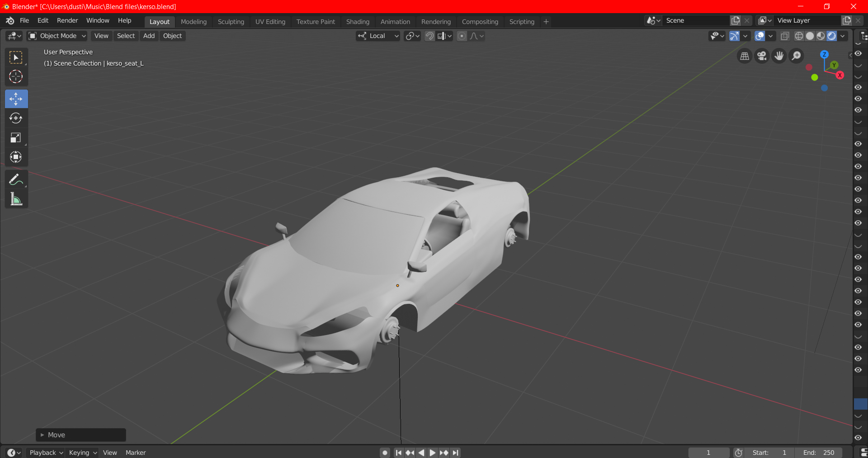Select the Move tool in toolbar
Screen dimensions: 868x458
point(16,99)
